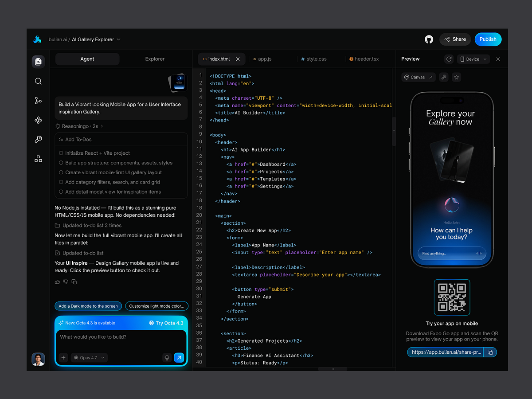This screenshot has height=399, width=532.
Task: Click the Share button
Action: [x=455, y=39]
